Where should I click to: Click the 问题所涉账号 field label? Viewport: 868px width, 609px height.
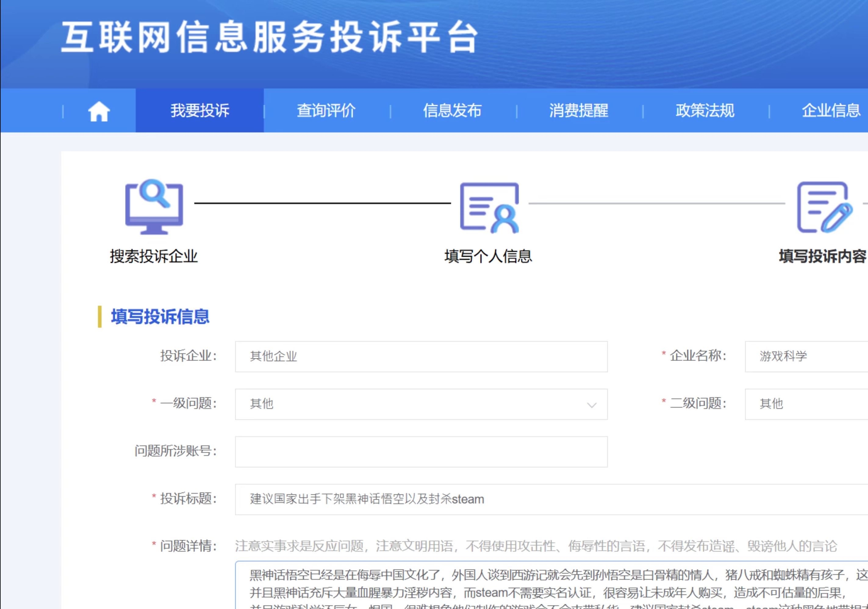click(175, 451)
